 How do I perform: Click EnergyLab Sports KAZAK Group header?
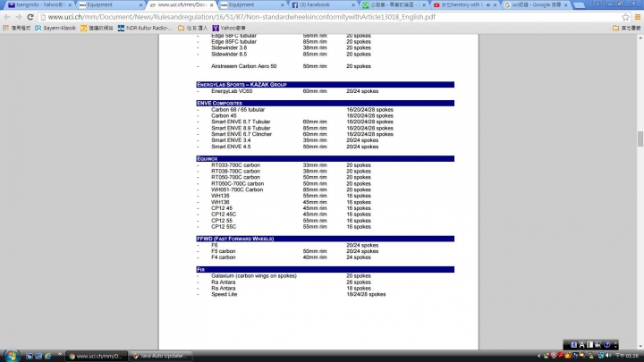(326, 85)
